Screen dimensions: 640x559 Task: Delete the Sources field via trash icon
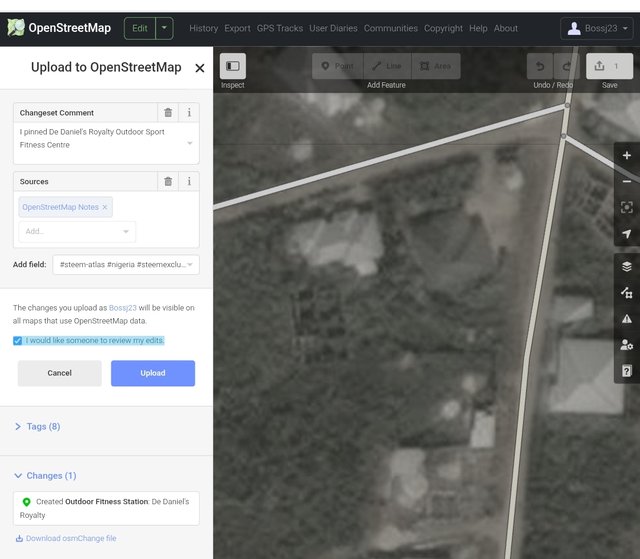168,182
